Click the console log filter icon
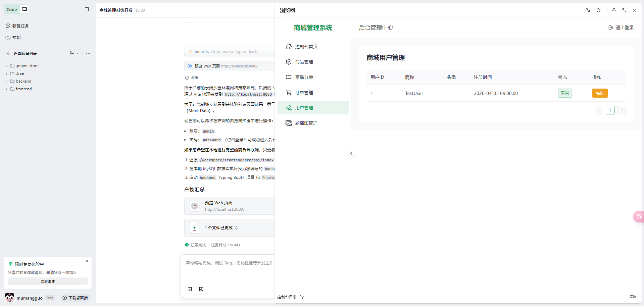 click(x=302, y=297)
